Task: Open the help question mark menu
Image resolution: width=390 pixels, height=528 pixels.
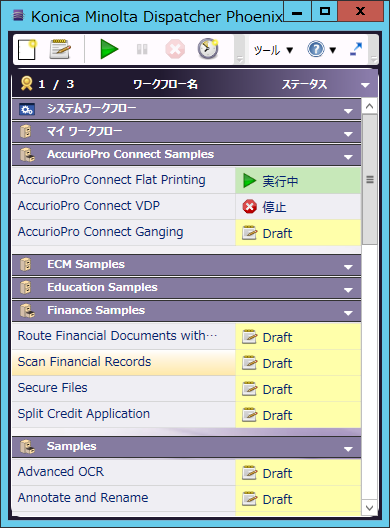Action: click(x=321, y=50)
